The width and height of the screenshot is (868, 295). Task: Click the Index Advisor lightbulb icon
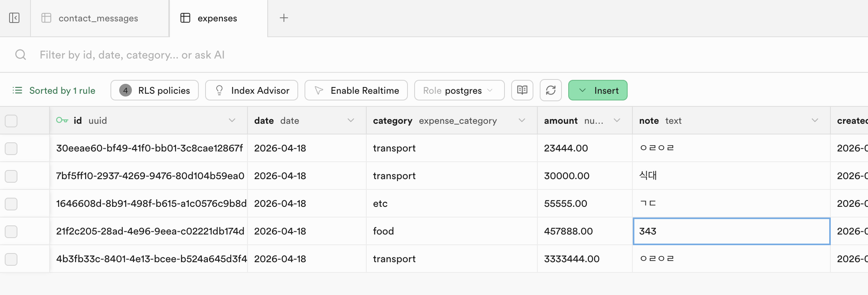click(x=219, y=90)
